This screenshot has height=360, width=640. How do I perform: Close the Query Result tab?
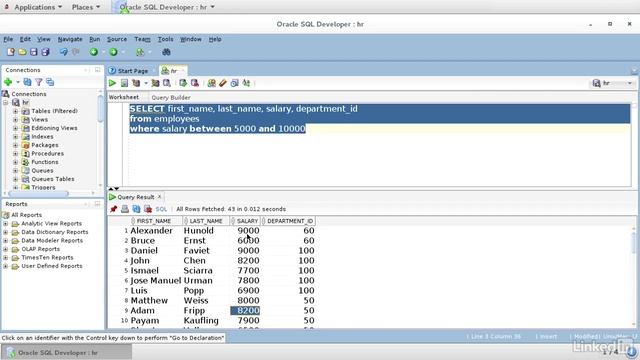coord(160,197)
